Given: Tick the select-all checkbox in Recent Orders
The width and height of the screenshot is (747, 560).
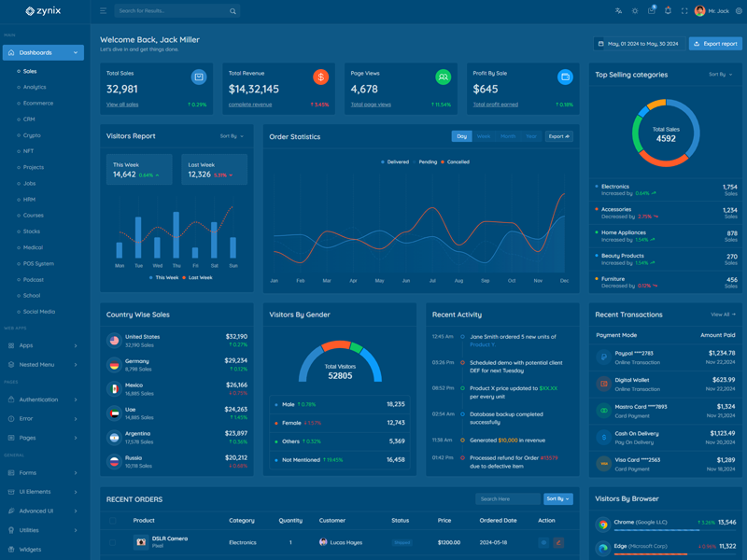Looking at the screenshot, I should (113, 521).
